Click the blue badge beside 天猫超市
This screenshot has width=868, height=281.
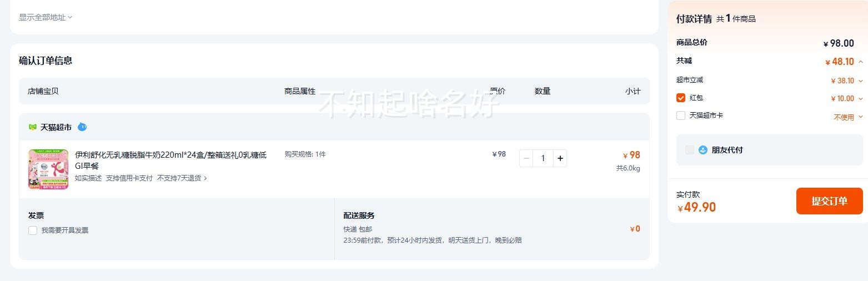tap(82, 127)
